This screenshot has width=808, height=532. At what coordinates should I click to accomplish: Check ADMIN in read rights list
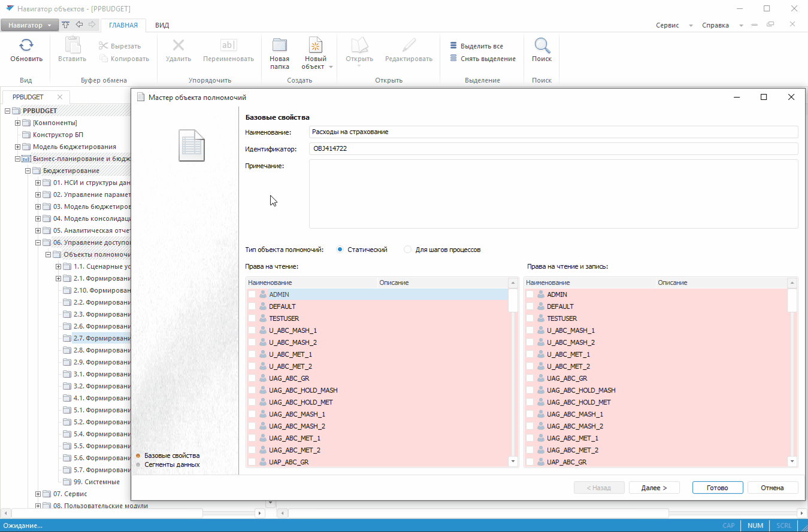coord(252,294)
